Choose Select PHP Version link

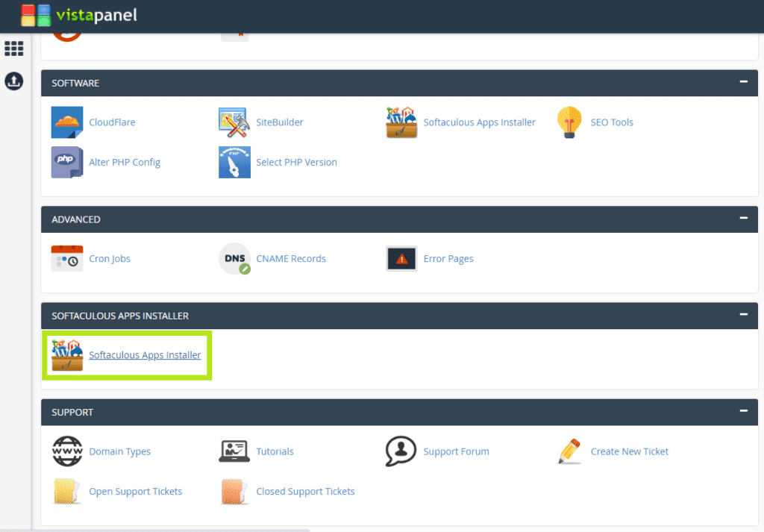pyautogui.click(x=297, y=162)
